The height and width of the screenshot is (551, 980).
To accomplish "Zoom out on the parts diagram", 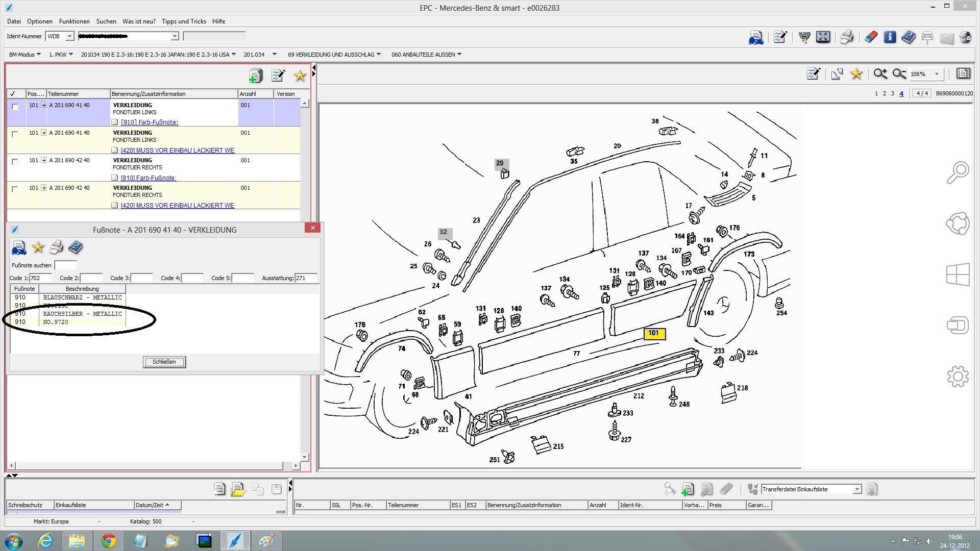I will (899, 74).
